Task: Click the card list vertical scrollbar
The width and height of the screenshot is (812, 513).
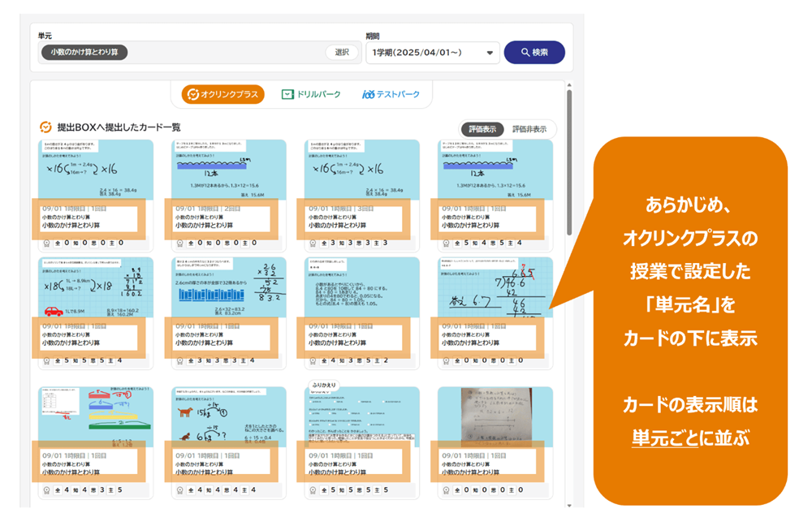Action: 568,162
